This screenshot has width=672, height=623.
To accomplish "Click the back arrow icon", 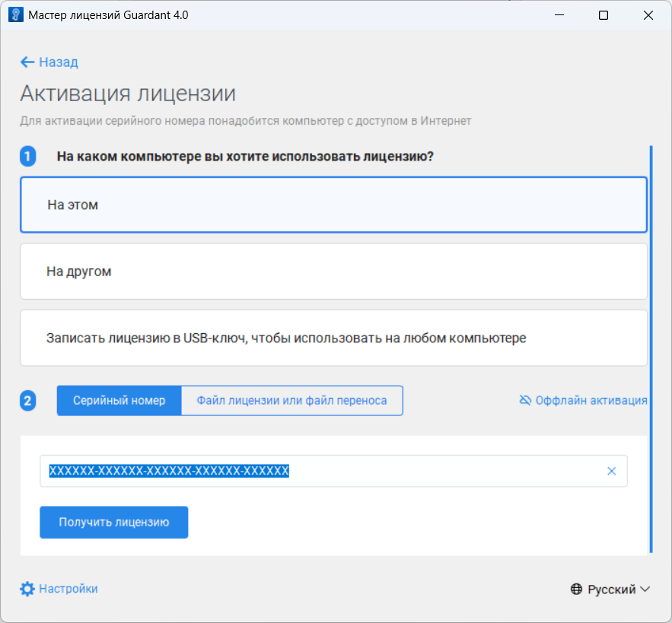I will [27, 62].
